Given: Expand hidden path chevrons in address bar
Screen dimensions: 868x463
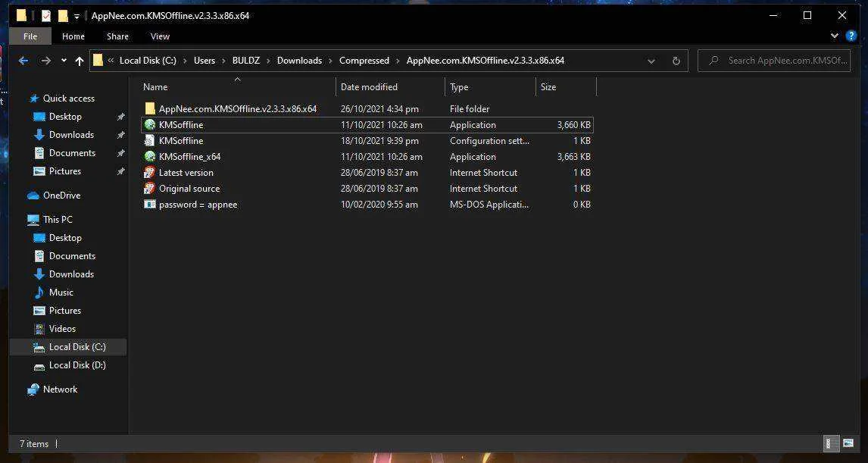Looking at the screenshot, I should pyautogui.click(x=111, y=61).
